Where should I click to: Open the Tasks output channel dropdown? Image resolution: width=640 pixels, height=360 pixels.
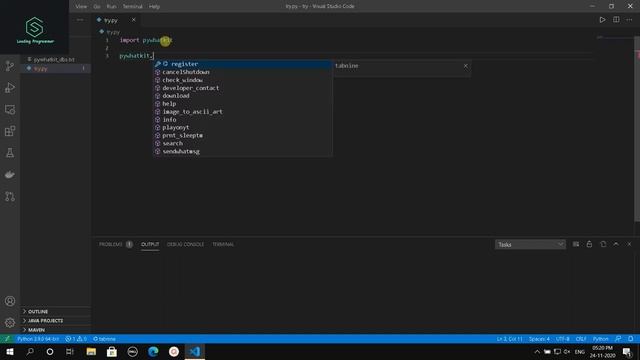click(530, 244)
